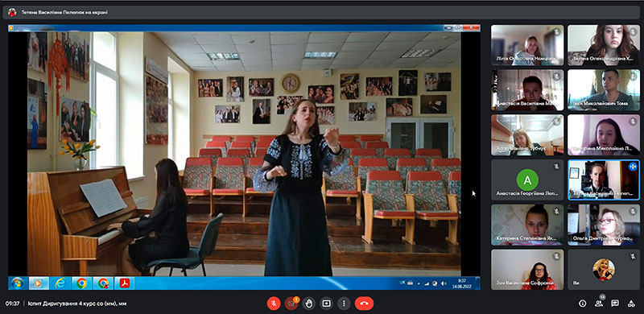Click the presenter avatar icon in top banner

(x=12, y=12)
